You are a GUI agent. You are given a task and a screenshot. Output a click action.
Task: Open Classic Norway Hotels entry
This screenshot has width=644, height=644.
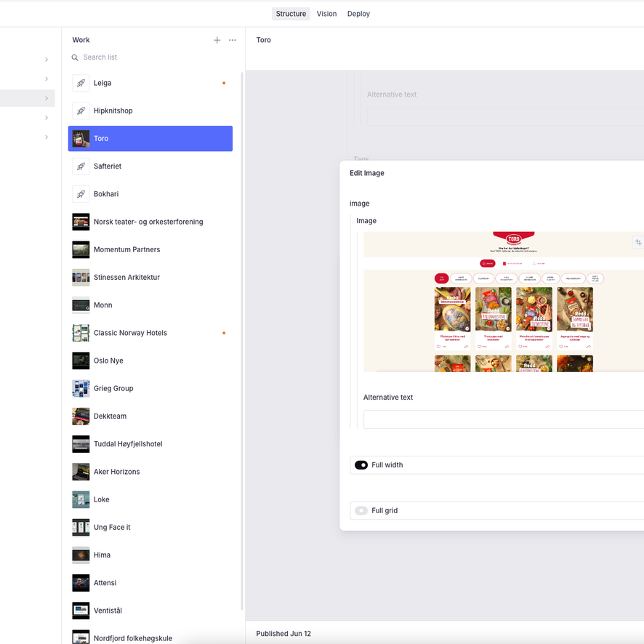coord(150,333)
